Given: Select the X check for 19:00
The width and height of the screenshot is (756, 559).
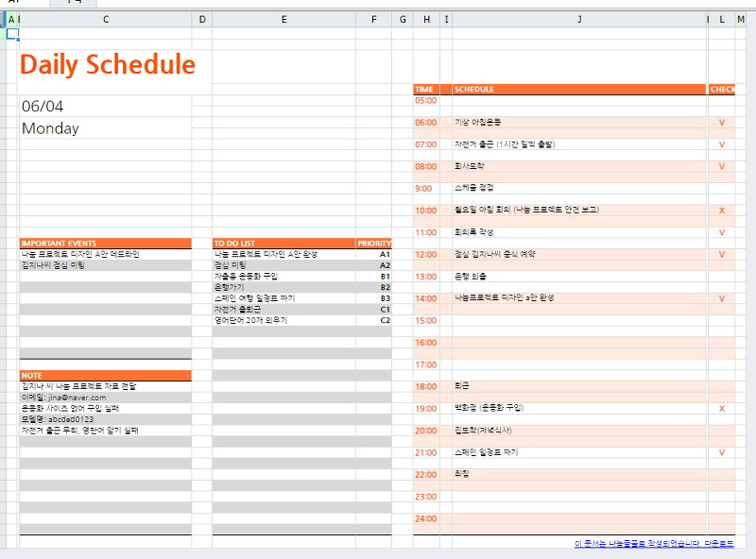Looking at the screenshot, I should tap(722, 409).
